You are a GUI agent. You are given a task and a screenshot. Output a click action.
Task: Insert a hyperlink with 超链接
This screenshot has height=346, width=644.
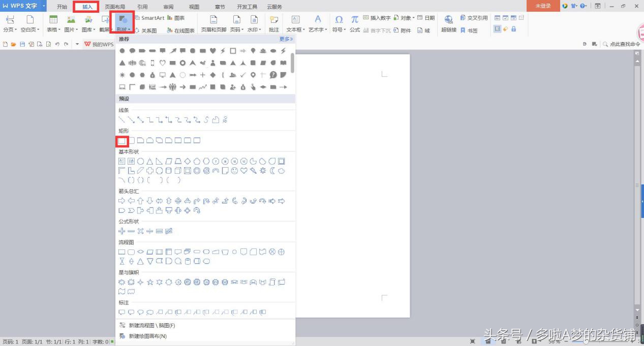[448, 24]
